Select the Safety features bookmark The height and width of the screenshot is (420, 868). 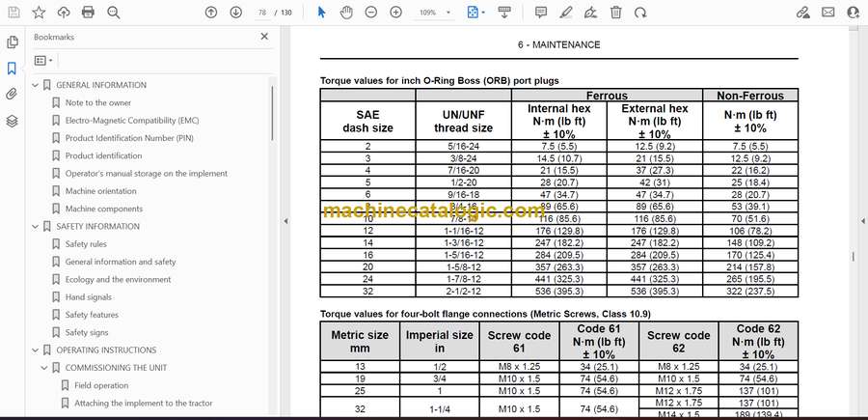pyautogui.click(x=92, y=315)
